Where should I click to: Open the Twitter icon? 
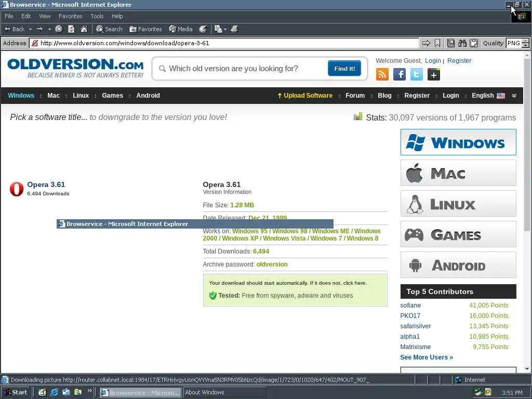click(417, 74)
